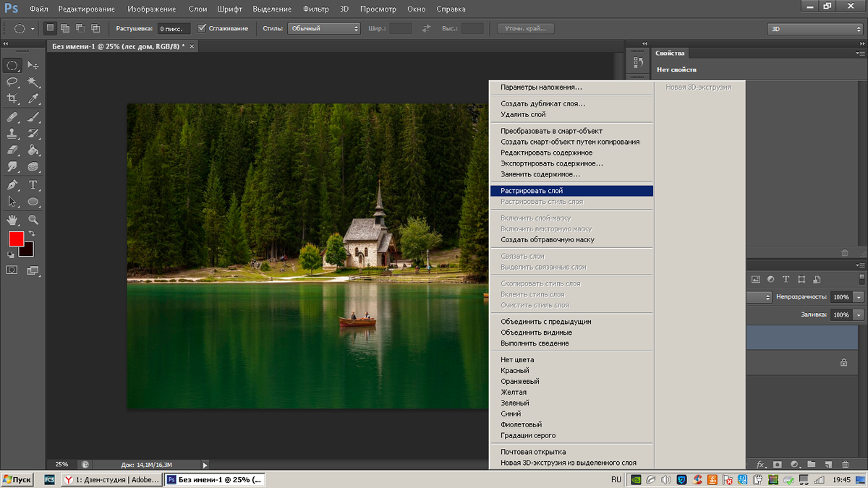Viewport: 868px width, 488px height.
Task: Select the Healing Brush tool
Action: point(12,117)
